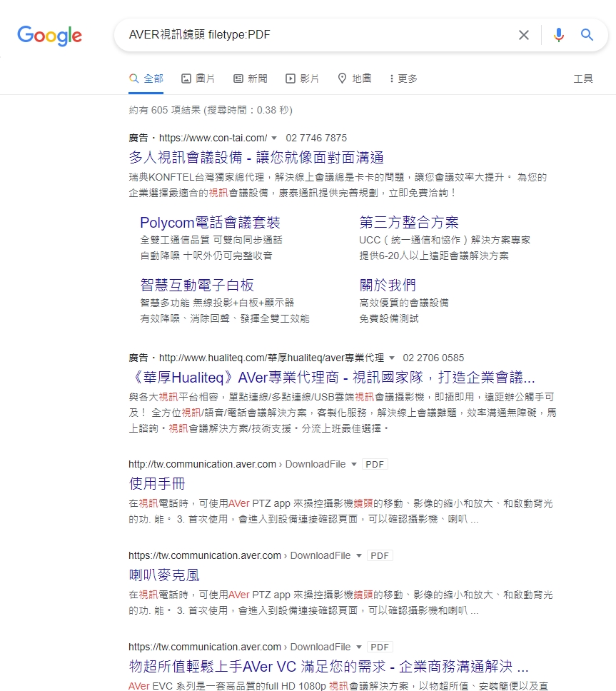Switch to the 新聞 tab
Screen dimensions: 616x691
[251, 79]
